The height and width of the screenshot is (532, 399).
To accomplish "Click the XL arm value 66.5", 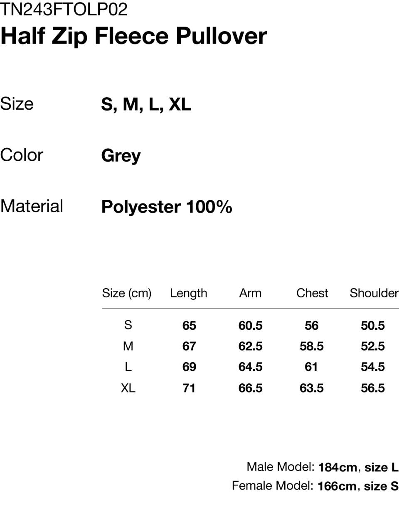I will click(x=250, y=388).
